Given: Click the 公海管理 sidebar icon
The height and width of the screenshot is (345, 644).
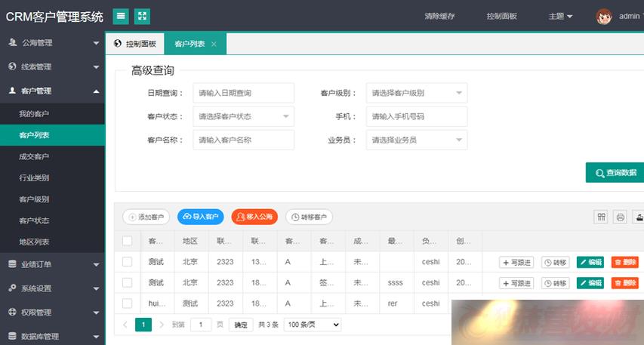Looking at the screenshot, I should [13, 42].
